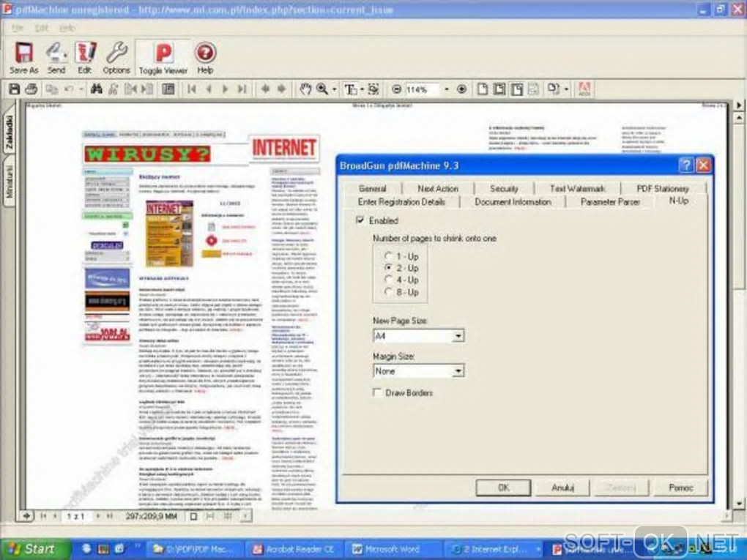Click the Toggle Viewer icon

(163, 58)
